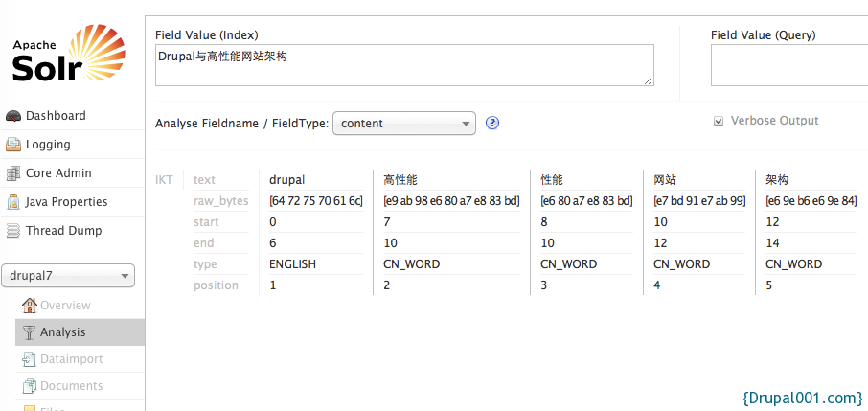Viewport: 868px width, 411px height.
Task: Click the '高性能' token text cell
Action: pyautogui.click(x=400, y=180)
